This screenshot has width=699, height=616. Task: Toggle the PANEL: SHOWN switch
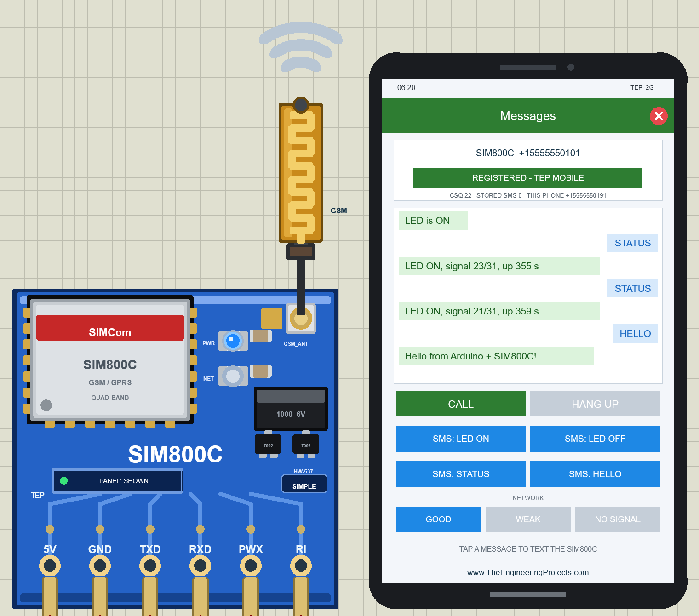coord(117,481)
